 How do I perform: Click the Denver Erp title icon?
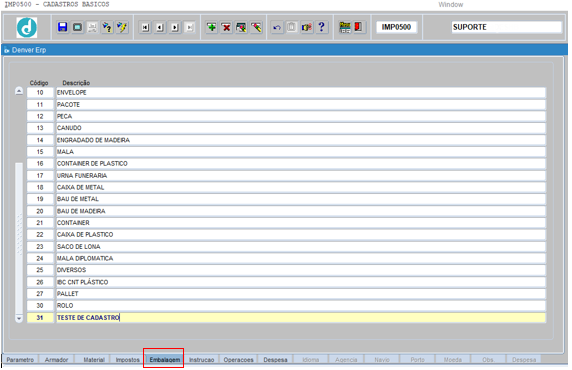click(x=7, y=50)
